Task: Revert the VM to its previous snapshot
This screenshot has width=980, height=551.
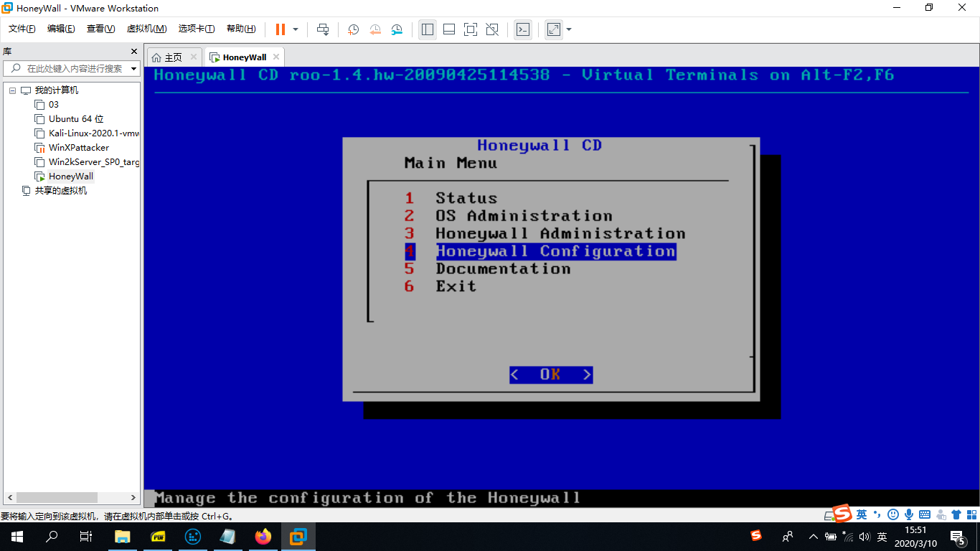Action: [375, 29]
